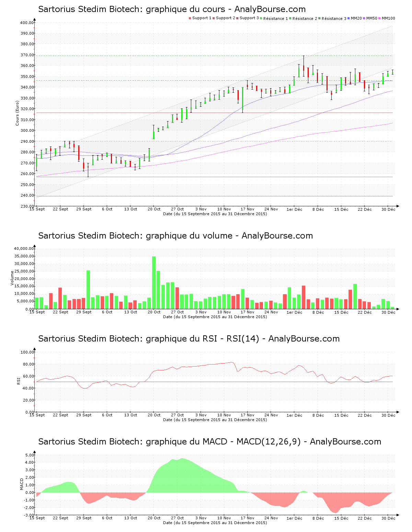Click the '30 Déc' date label on MACD chart

pos(388,518)
